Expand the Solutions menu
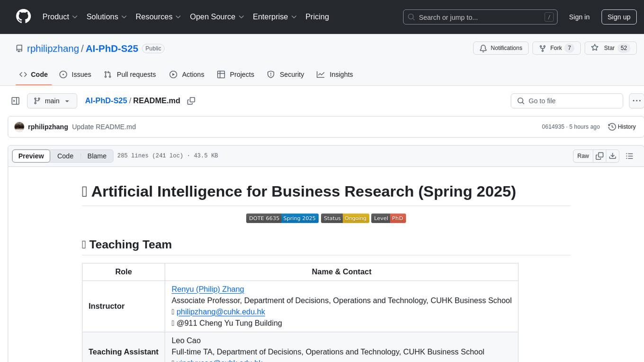Image resolution: width=644 pixels, height=362 pixels. [107, 17]
